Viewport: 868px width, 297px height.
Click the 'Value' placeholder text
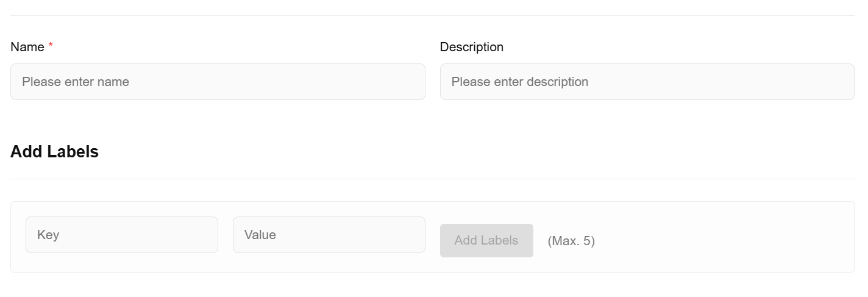coord(260,235)
